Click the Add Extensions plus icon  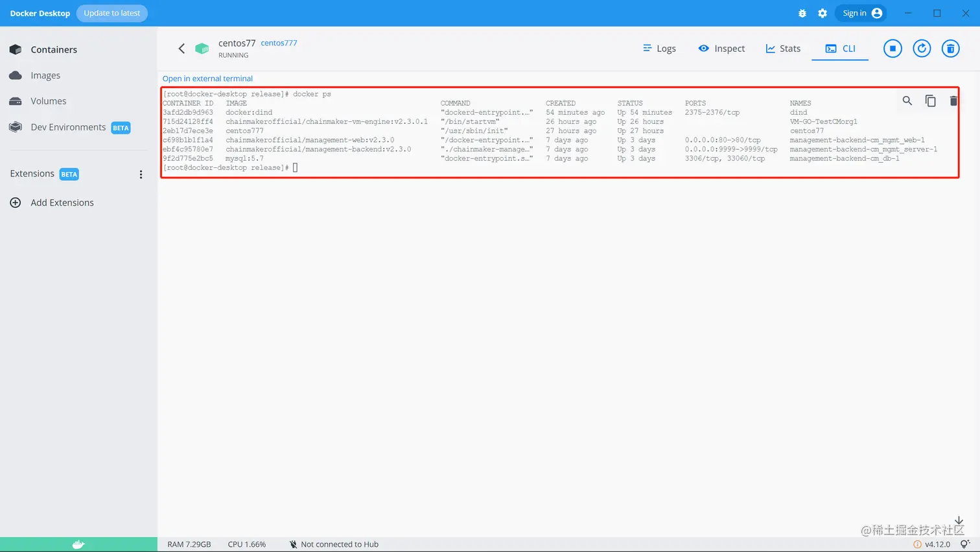[x=16, y=202]
